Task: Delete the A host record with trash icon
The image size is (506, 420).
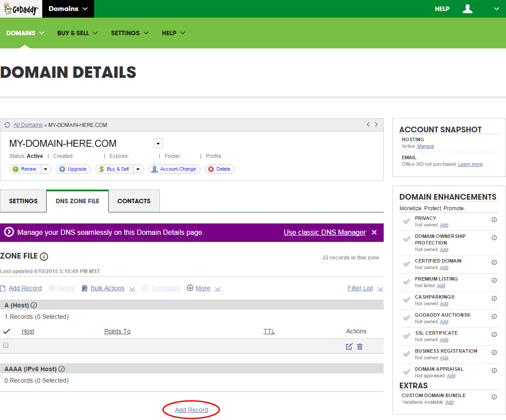Action: 360,347
